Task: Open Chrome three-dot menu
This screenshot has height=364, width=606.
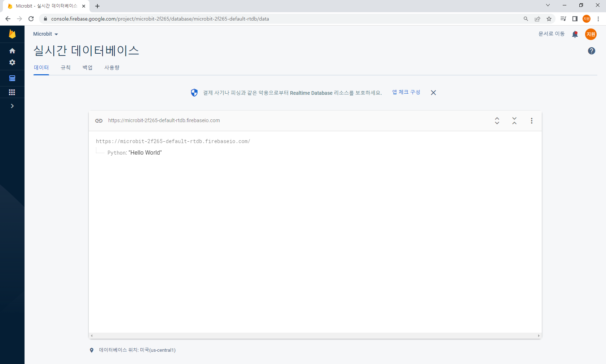Action: [598, 19]
